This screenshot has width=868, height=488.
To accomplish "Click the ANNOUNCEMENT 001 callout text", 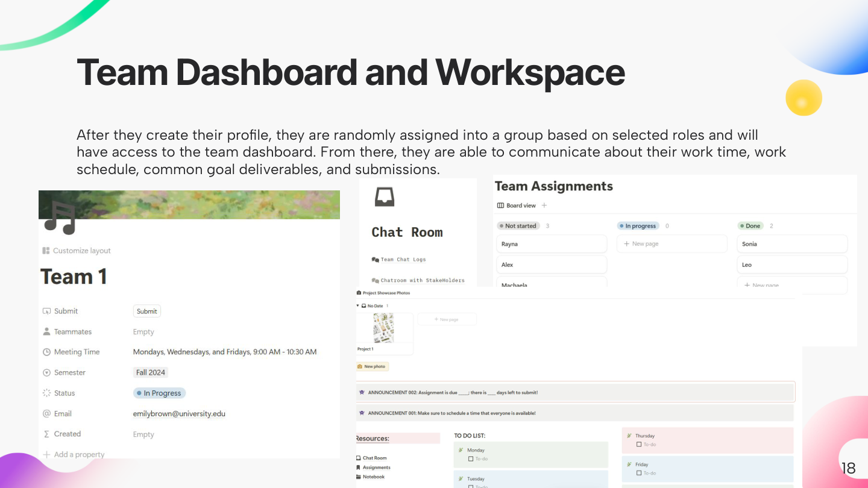I will (452, 413).
